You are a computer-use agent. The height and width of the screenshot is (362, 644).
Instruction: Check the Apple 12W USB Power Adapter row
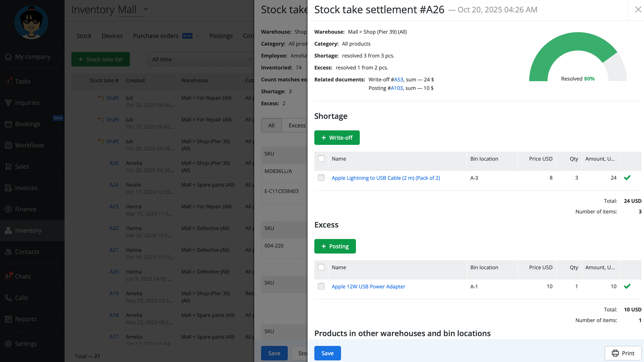click(x=321, y=286)
